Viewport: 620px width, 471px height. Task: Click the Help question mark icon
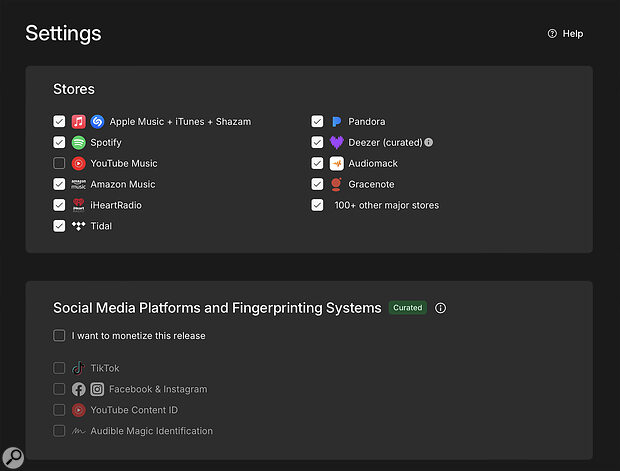click(552, 34)
